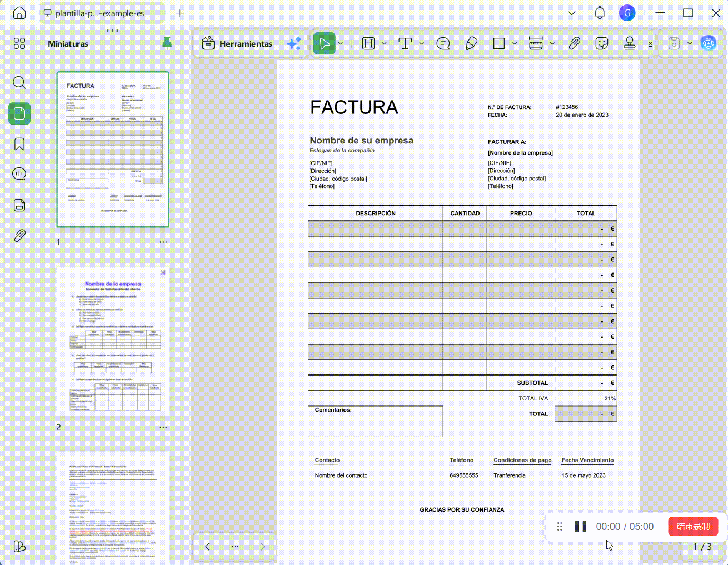The width and height of the screenshot is (728, 565).
Task: Toggle the Miniaturas panel pin
Action: tap(167, 43)
